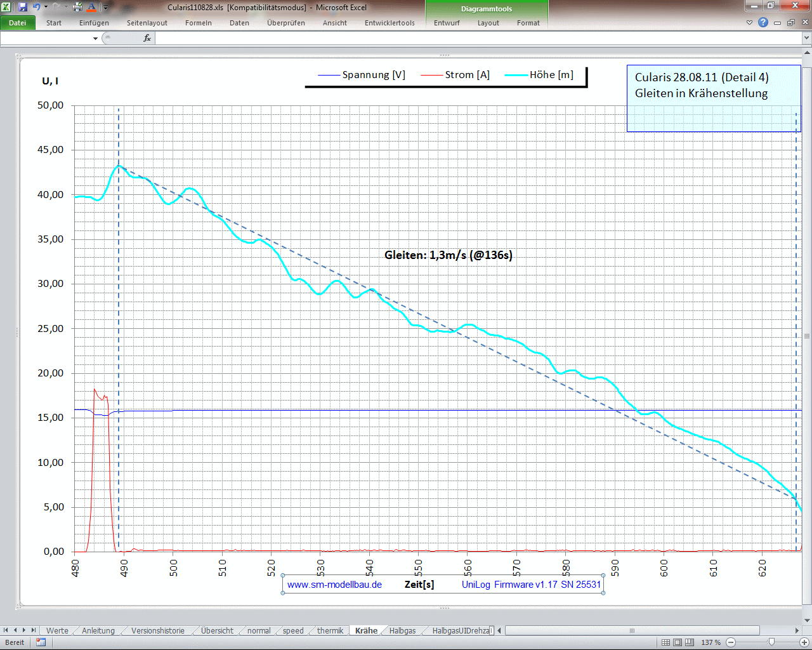Click the zoom slider handle
This screenshot has width=812, height=650.
click(771, 642)
